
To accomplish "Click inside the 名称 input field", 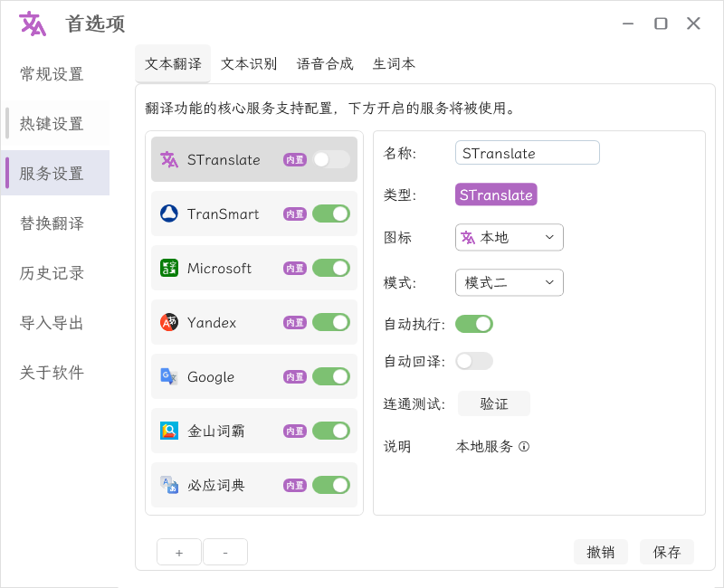I will tap(528, 152).
